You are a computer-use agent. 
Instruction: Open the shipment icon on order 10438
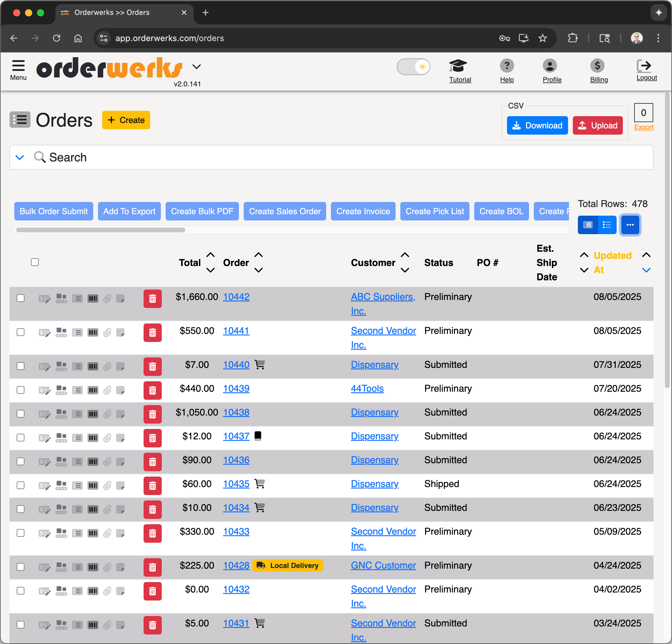point(61,414)
